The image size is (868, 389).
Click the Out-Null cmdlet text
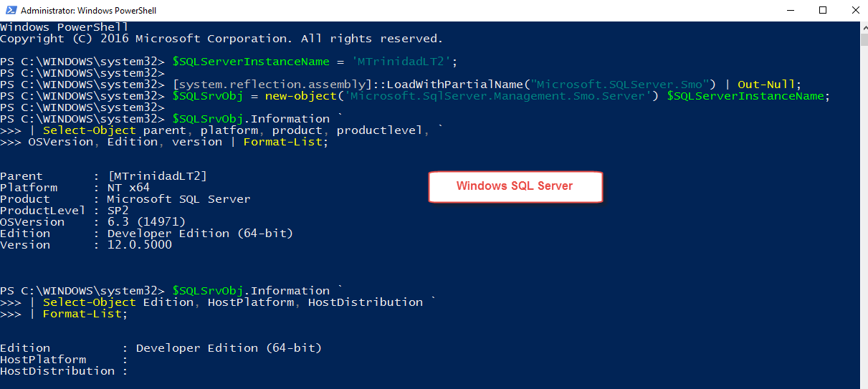click(766, 85)
